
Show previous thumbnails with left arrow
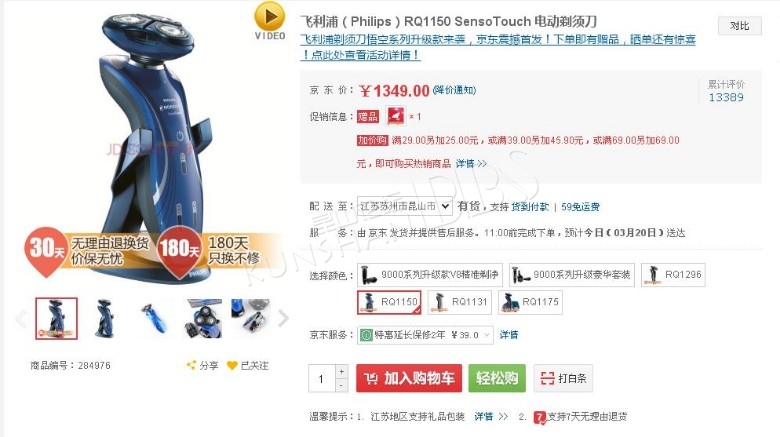[21, 318]
